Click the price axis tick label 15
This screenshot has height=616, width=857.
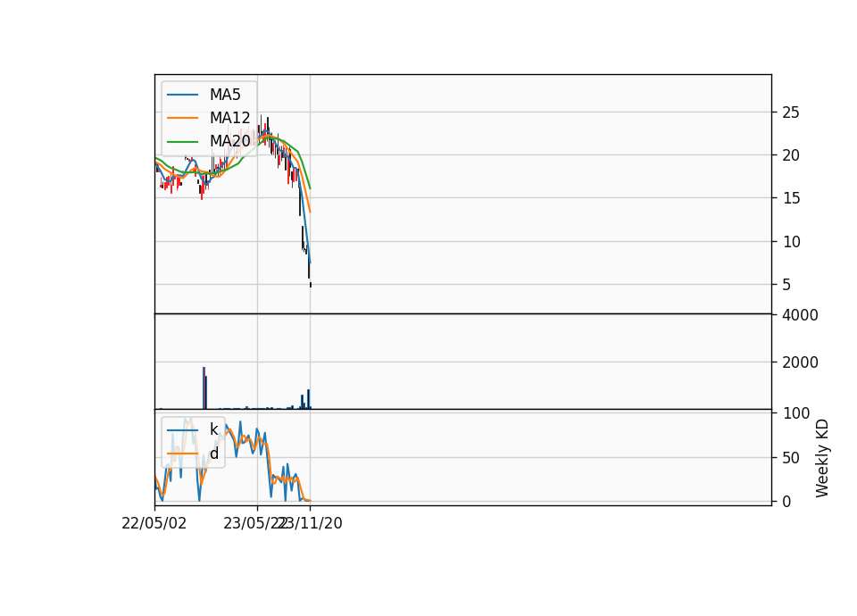[x=790, y=198]
